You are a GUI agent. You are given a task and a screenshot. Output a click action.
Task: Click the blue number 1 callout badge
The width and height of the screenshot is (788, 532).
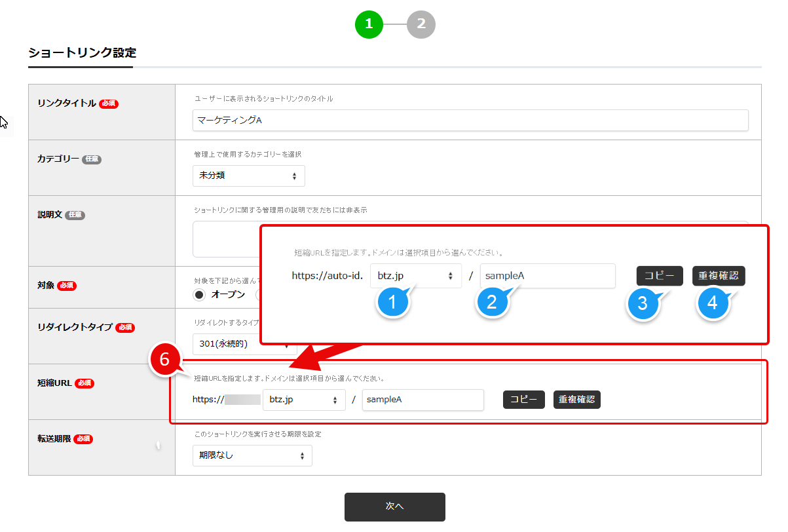(x=393, y=302)
